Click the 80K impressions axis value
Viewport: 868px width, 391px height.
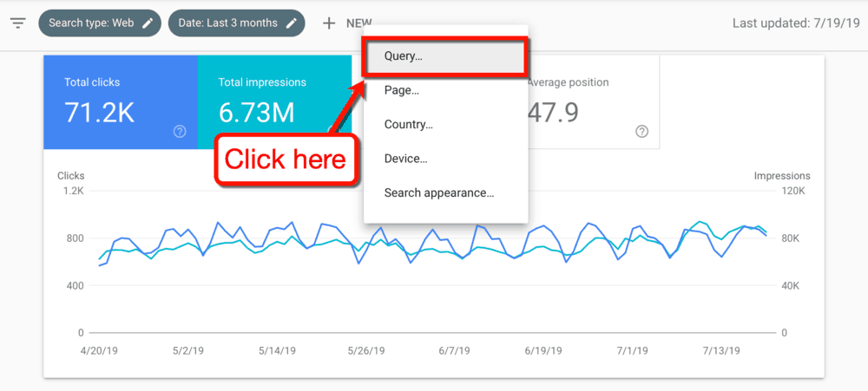click(x=792, y=238)
